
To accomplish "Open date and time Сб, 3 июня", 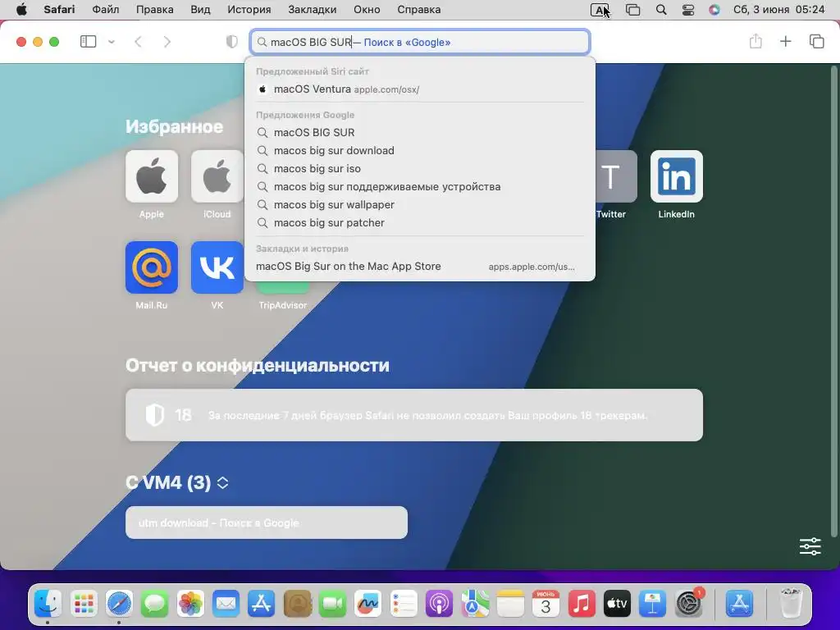I will point(779,10).
